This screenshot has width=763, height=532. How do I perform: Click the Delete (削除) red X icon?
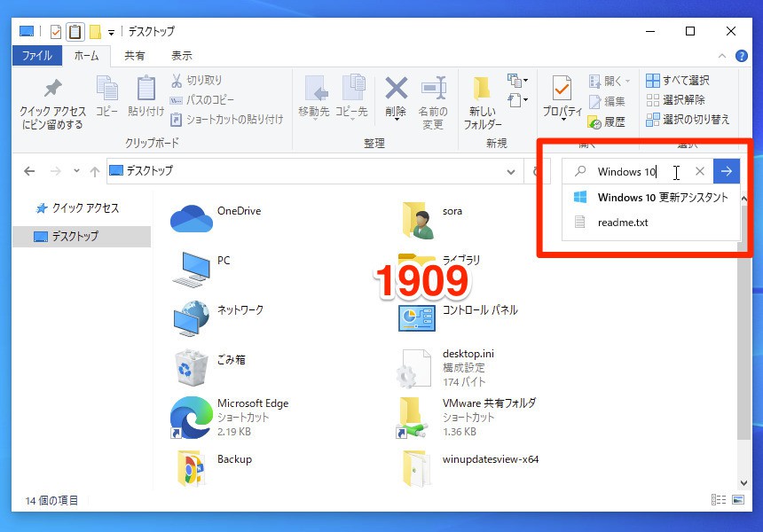396,89
